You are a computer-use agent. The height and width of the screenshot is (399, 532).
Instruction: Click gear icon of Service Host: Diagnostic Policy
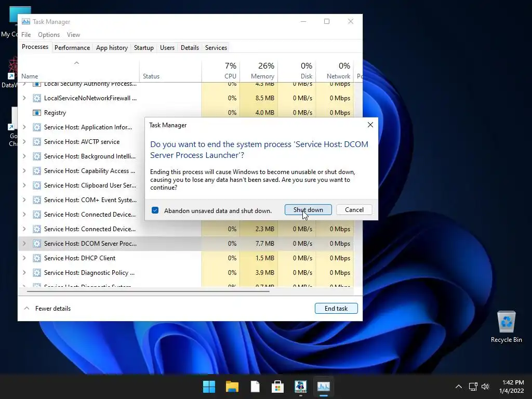(37, 273)
